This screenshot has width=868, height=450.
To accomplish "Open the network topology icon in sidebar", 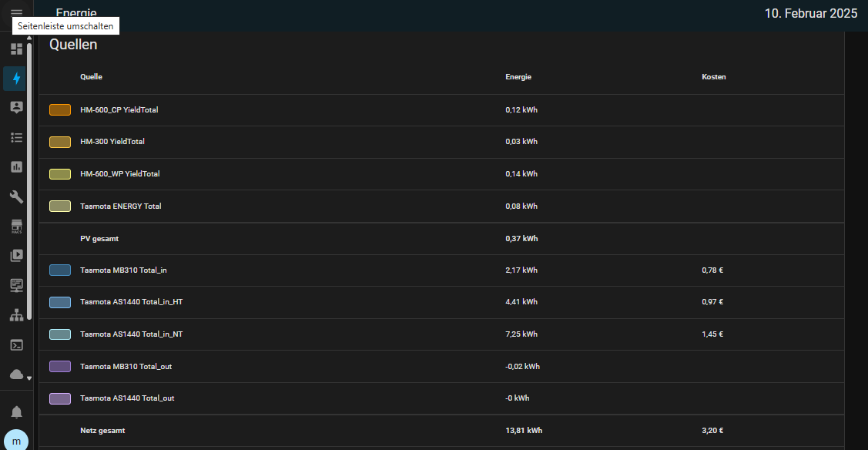I will 16,315.
